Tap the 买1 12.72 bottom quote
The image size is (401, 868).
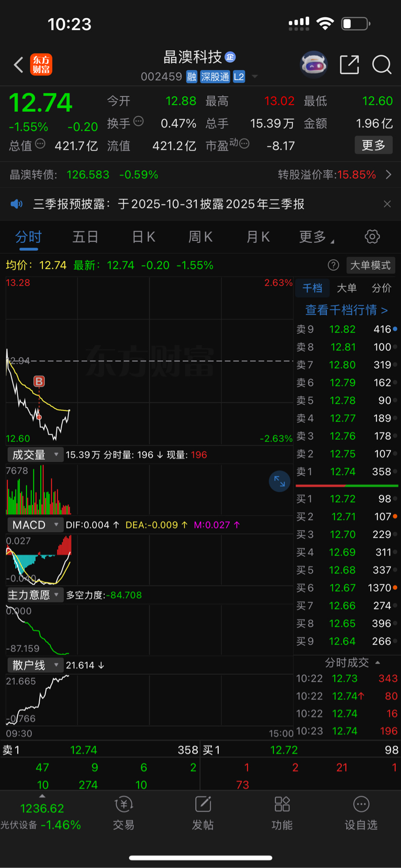(301, 750)
